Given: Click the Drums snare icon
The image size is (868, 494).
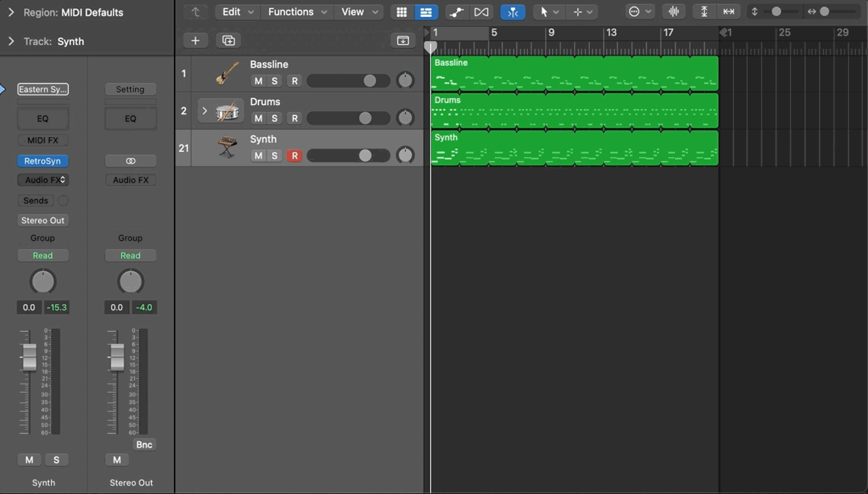Looking at the screenshot, I should (x=227, y=111).
